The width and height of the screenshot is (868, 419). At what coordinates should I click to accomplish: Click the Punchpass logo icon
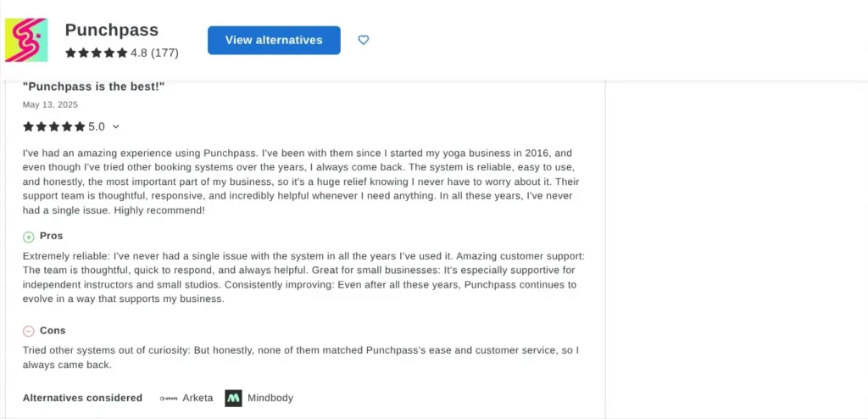point(27,40)
